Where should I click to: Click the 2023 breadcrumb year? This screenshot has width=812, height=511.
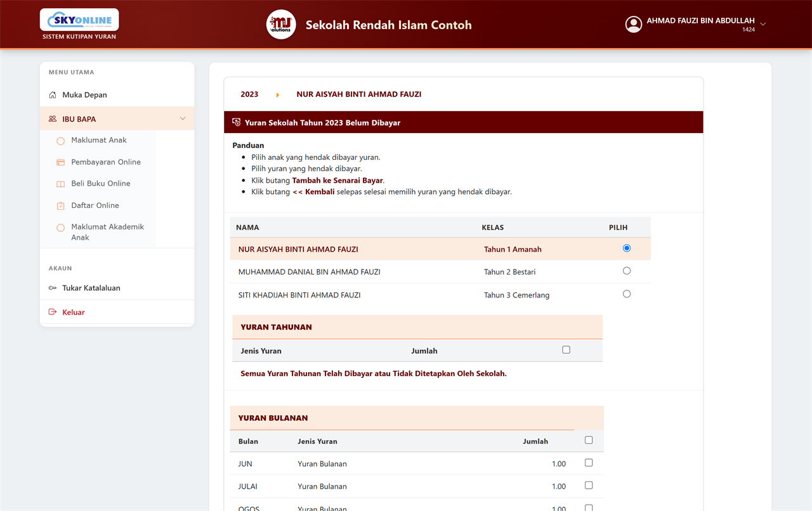click(x=249, y=94)
